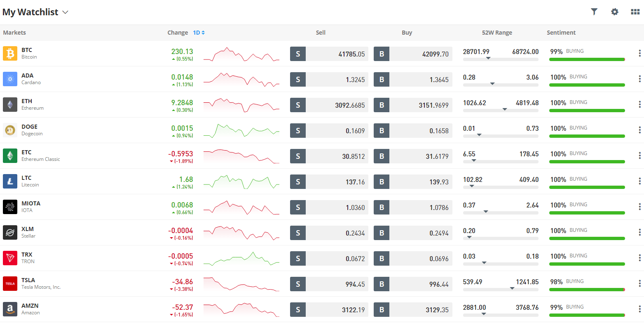Open watchlist settings gear
644x323 pixels.
(x=614, y=12)
